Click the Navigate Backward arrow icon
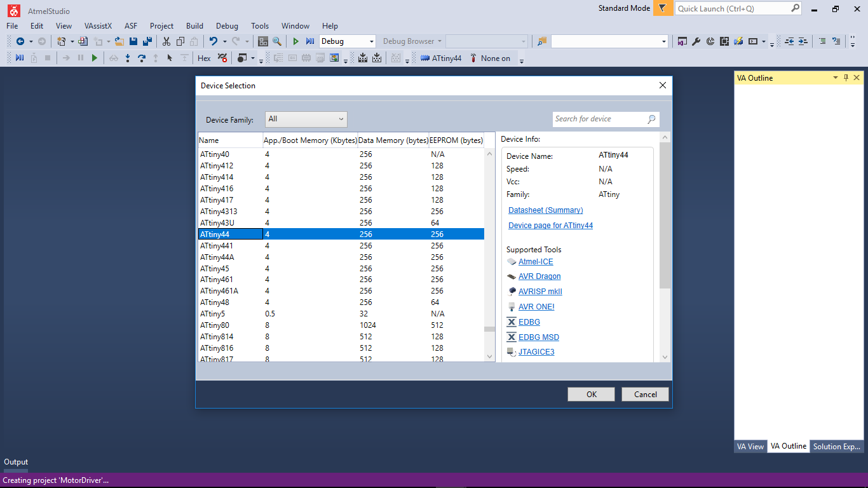This screenshot has width=868, height=488. [x=20, y=41]
